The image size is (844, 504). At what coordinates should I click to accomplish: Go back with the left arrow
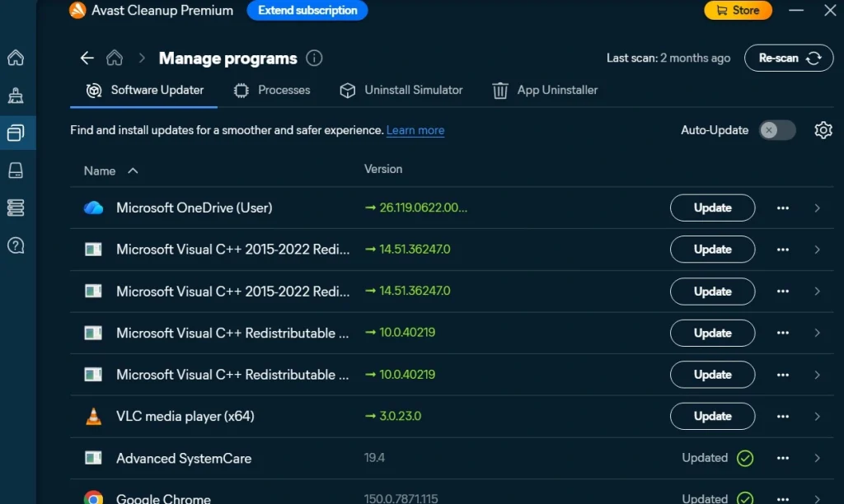87,58
